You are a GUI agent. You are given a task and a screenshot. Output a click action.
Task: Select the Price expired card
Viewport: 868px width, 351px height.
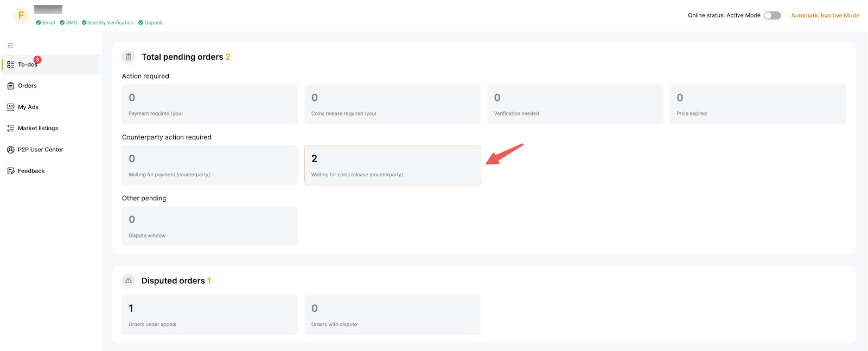(x=757, y=104)
